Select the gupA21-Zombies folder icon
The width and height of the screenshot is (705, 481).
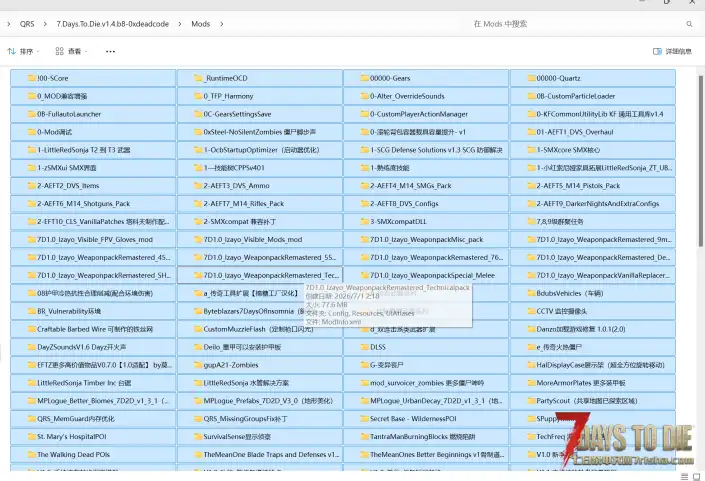(198, 365)
